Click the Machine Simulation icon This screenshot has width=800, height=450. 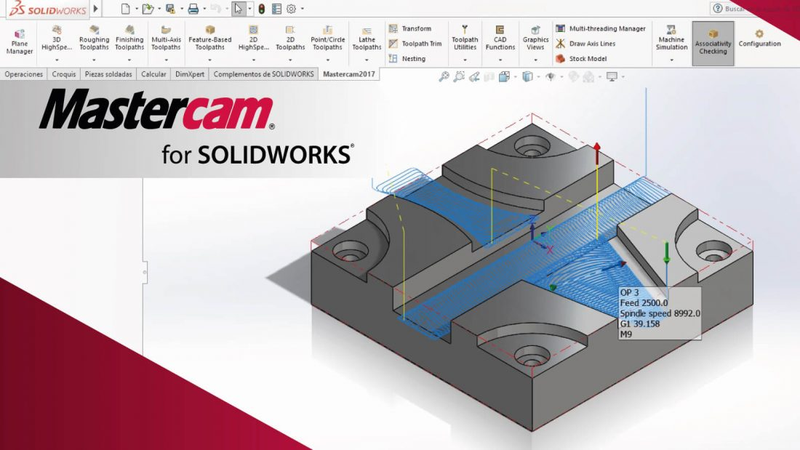click(x=671, y=30)
